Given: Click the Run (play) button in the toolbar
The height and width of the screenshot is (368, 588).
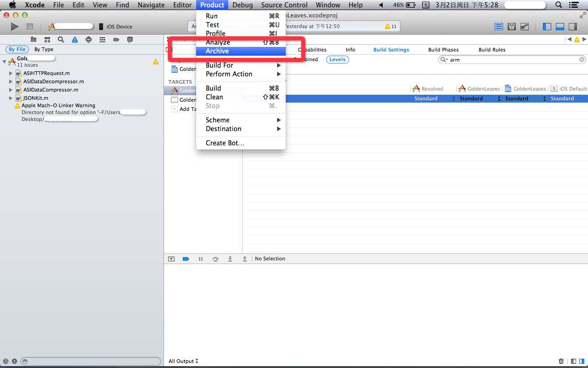Looking at the screenshot, I should click(x=15, y=27).
